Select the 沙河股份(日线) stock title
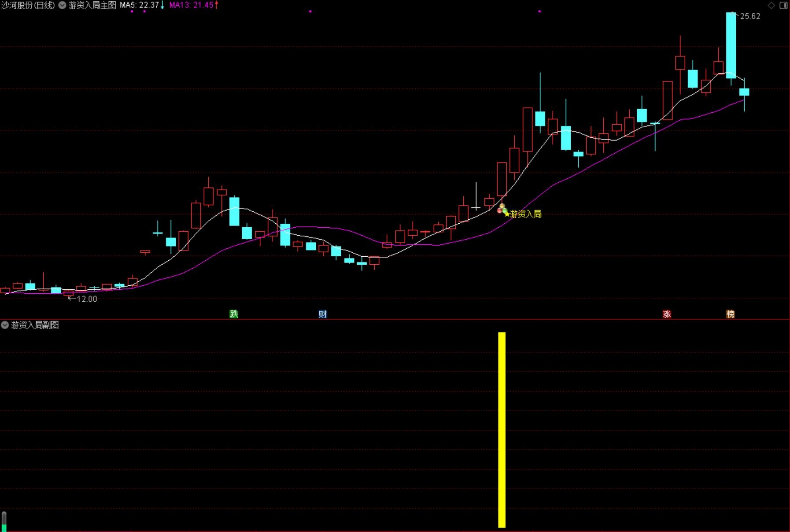This screenshot has width=790, height=532. (28, 5)
